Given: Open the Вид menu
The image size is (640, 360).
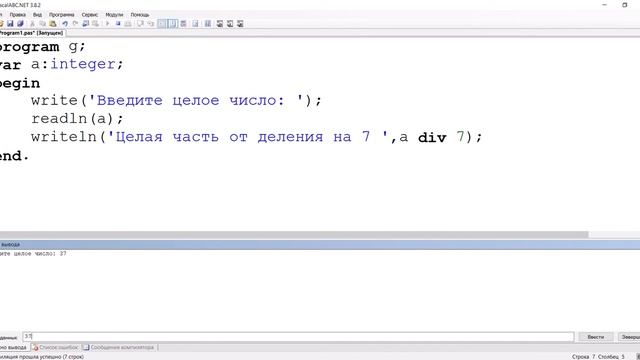Looking at the screenshot, I should [x=38, y=15].
